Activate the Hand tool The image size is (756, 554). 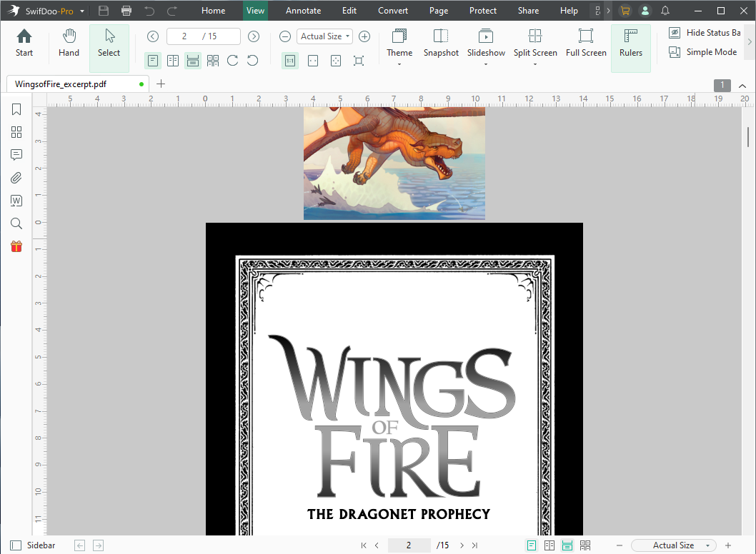(x=69, y=43)
